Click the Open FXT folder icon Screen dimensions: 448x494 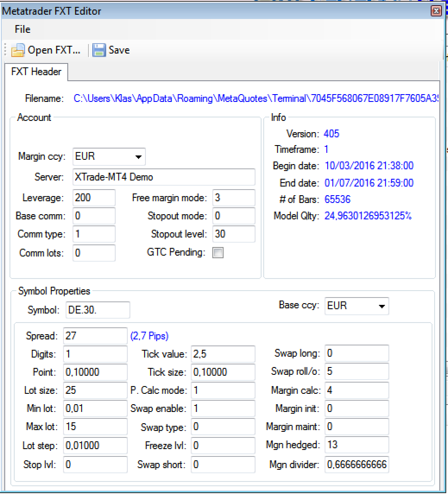pyautogui.click(x=18, y=50)
